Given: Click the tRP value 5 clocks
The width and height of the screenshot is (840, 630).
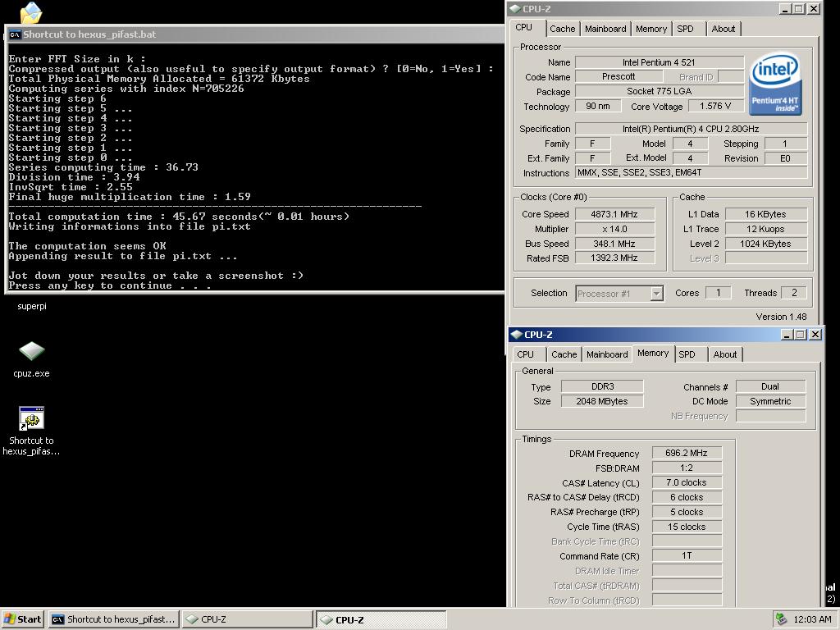Looking at the screenshot, I should click(687, 512).
